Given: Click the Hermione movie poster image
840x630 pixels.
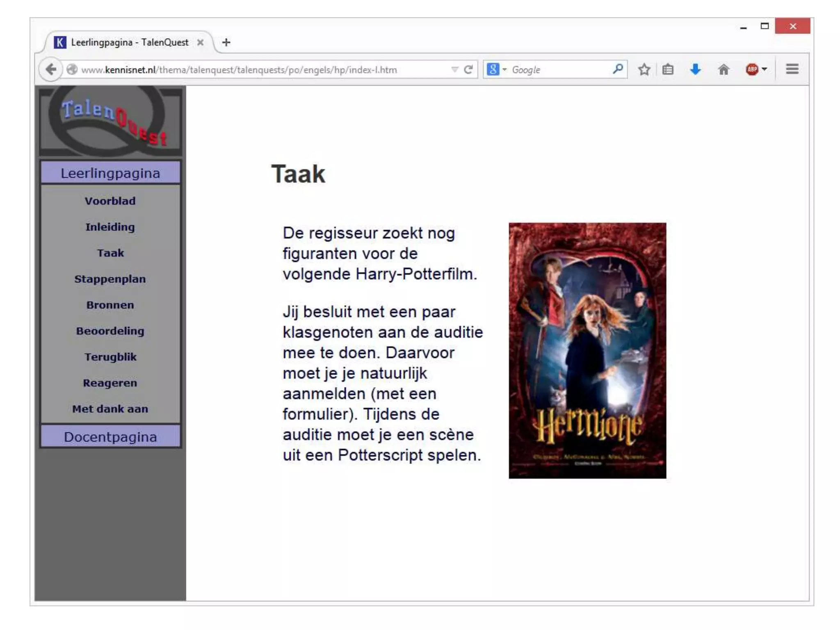Looking at the screenshot, I should 587,350.
